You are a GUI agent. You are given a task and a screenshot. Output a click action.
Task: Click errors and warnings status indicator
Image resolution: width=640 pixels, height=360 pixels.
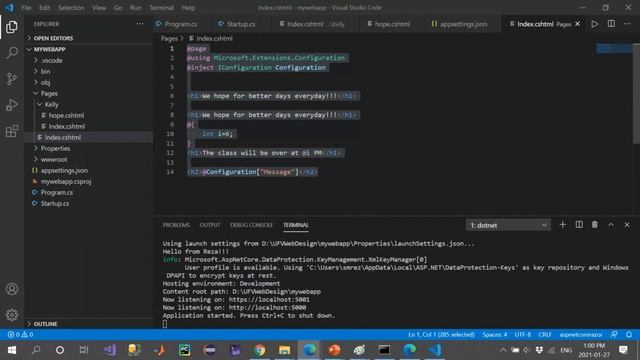20,334
